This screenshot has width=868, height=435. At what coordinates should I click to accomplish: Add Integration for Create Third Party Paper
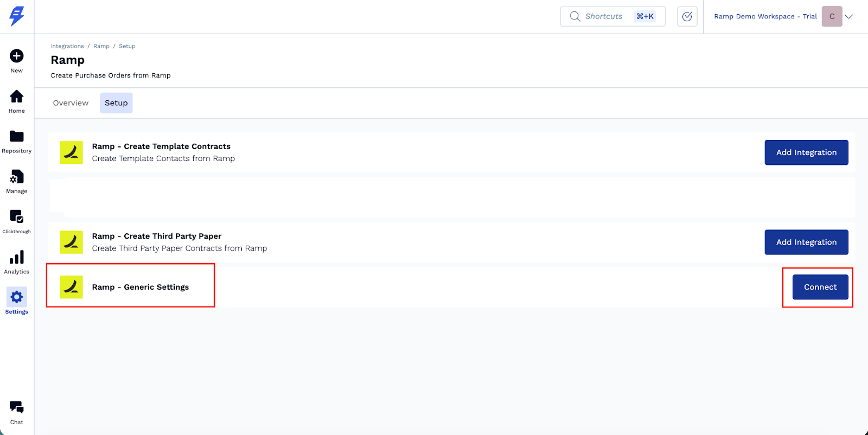(x=806, y=242)
